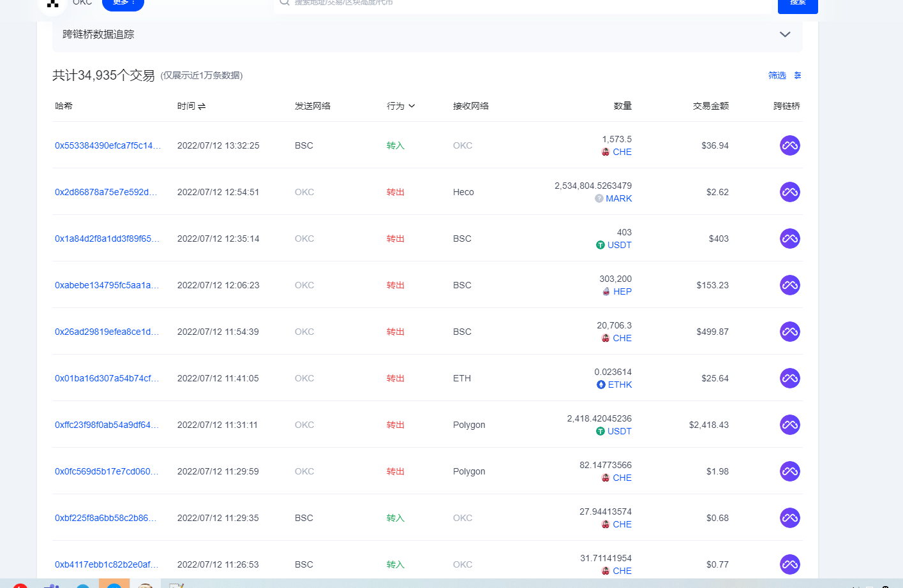This screenshot has height=588, width=903.
Task: Click the MARK token icon
Action: pos(599,198)
